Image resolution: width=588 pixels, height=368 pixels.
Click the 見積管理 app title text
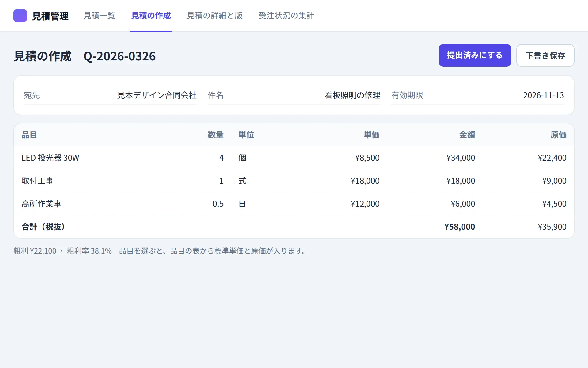50,16
